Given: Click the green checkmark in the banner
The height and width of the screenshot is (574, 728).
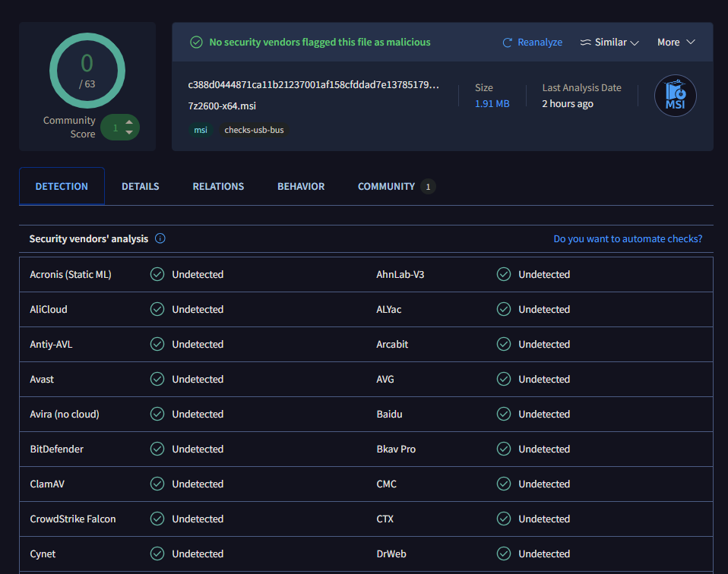Looking at the screenshot, I should [x=196, y=43].
